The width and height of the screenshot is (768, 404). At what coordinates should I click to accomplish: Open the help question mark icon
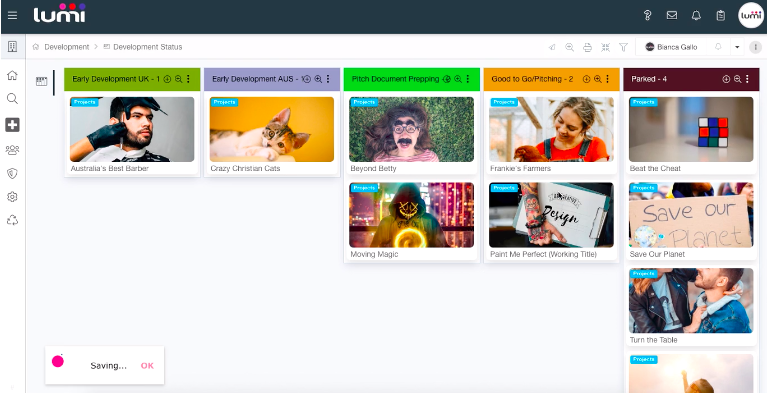pyautogui.click(x=648, y=16)
